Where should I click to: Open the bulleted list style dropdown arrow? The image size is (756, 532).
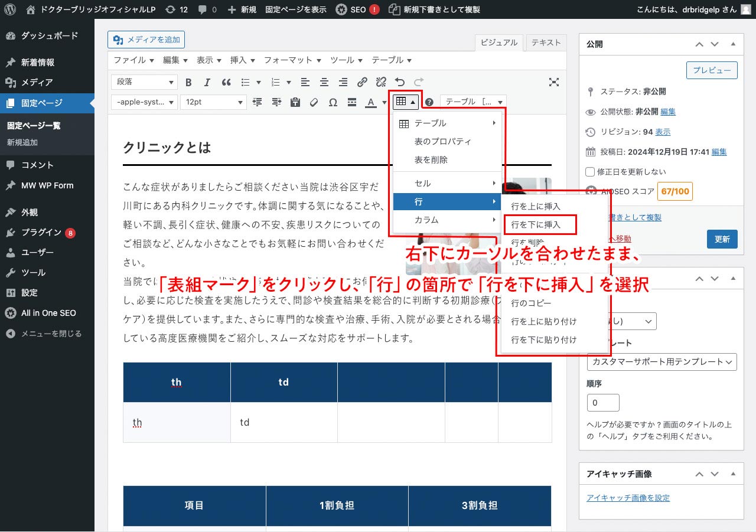258,83
